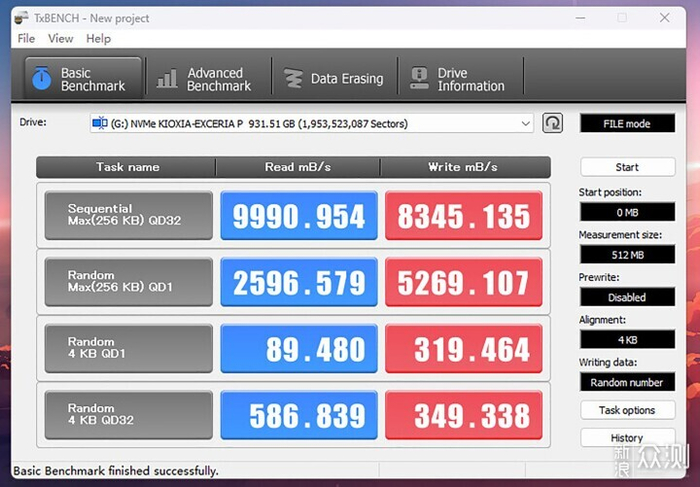700x487 pixels.
Task: Close the TxBENCH window
Action: pos(664,18)
